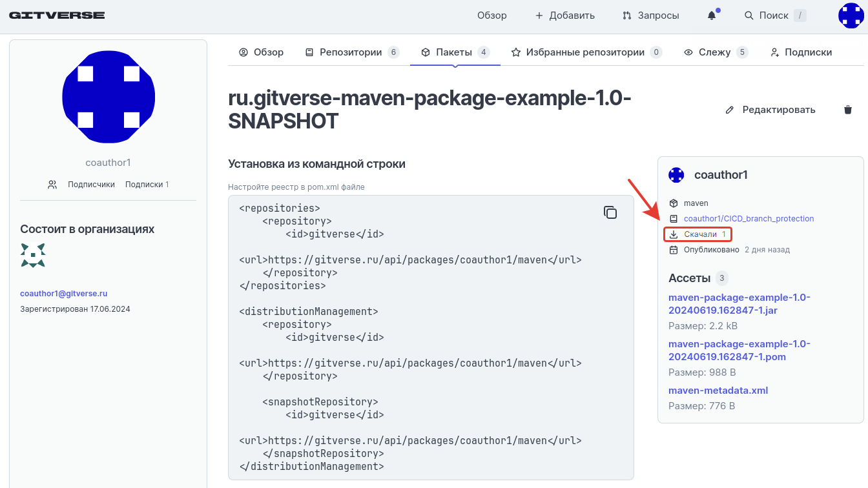Click the distributionManagement opening tag line
Screen dimensions: 868x488
(x=309, y=312)
